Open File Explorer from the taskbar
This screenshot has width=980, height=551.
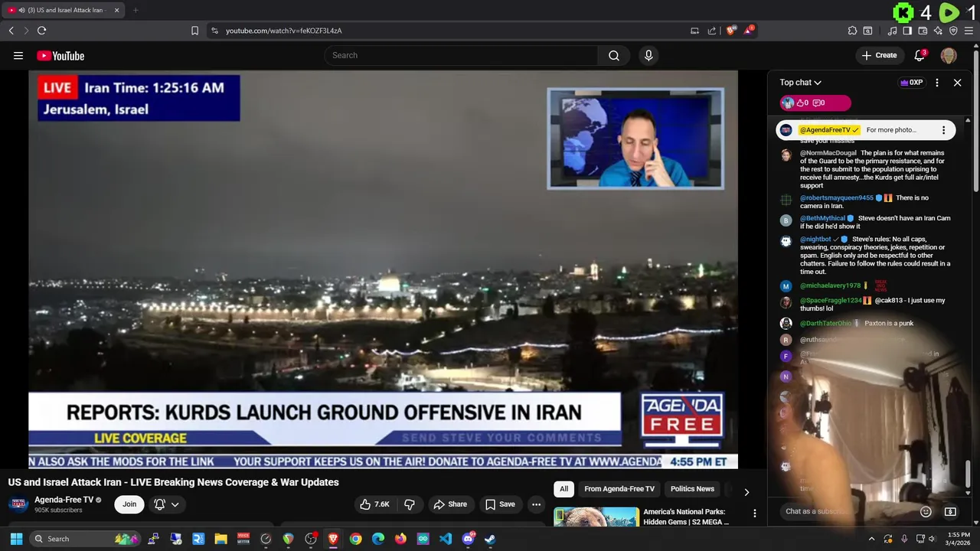pyautogui.click(x=220, y=539)
